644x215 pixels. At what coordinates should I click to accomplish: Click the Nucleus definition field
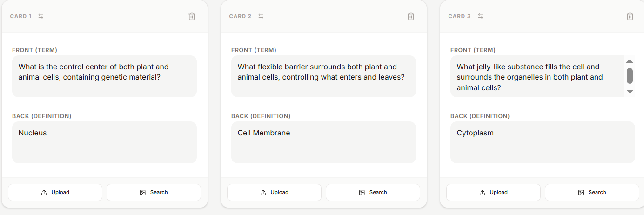pyautogui.click(x=104, y=142)
